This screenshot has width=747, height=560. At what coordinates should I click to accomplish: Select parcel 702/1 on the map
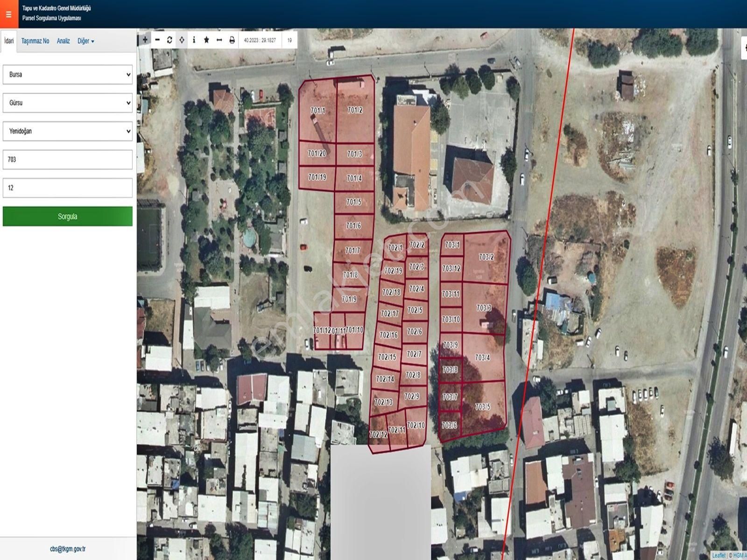coord(395,248)
